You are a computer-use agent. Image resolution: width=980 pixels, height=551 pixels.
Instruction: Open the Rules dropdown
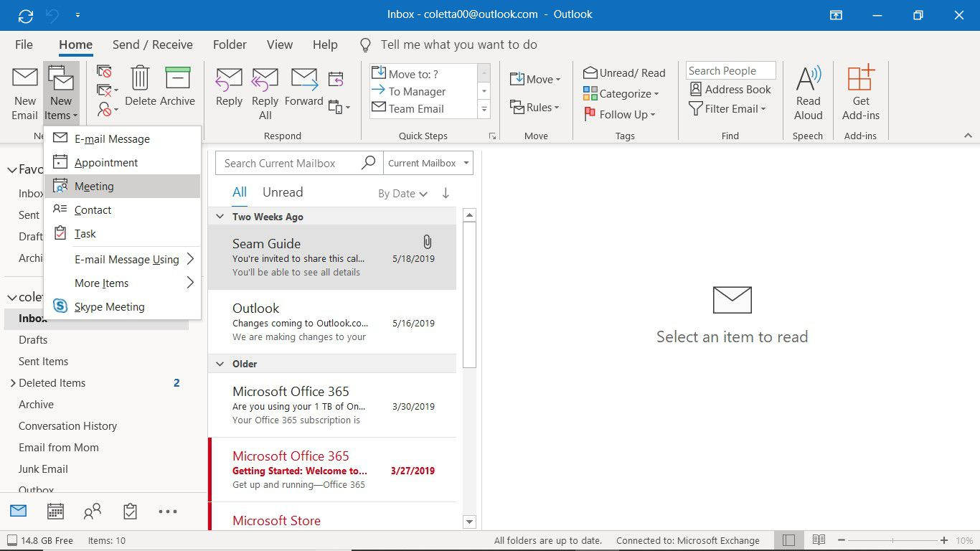[x=534, y=107]
